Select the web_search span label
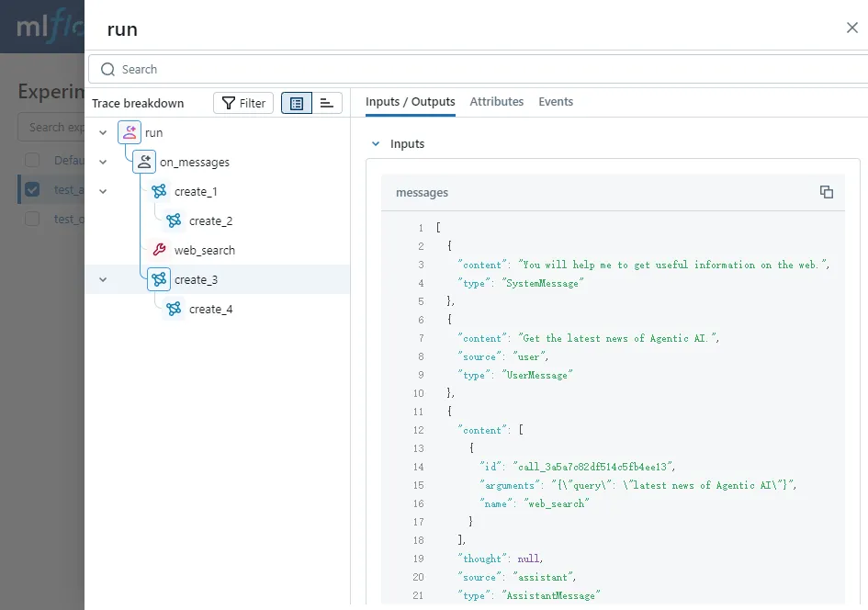 205,250
